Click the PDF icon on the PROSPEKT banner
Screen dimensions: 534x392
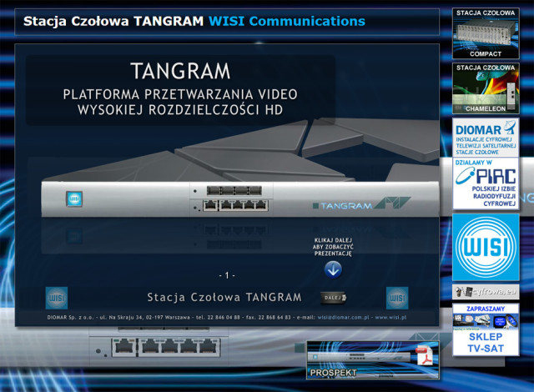(424, 356)
